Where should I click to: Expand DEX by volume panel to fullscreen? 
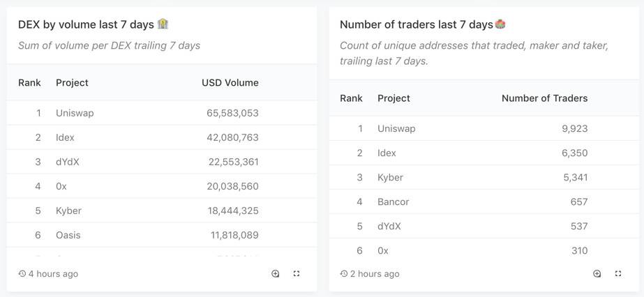tap(297, 274)
